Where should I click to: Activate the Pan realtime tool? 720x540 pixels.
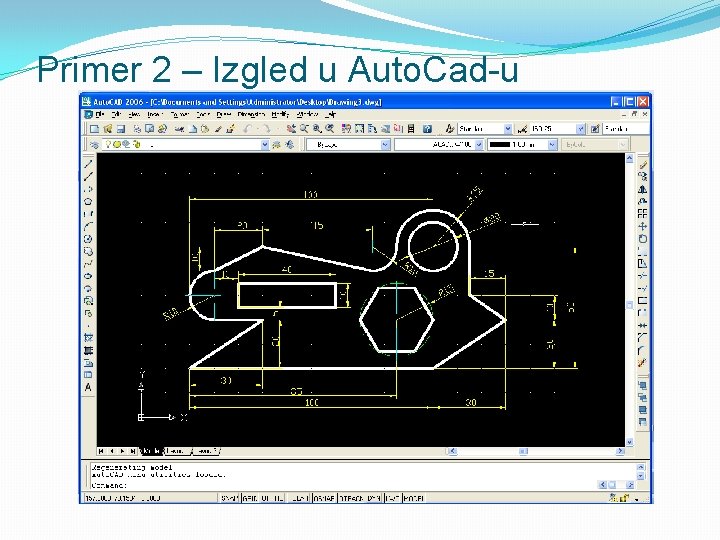pyautogui.click(x=291, y=129)
